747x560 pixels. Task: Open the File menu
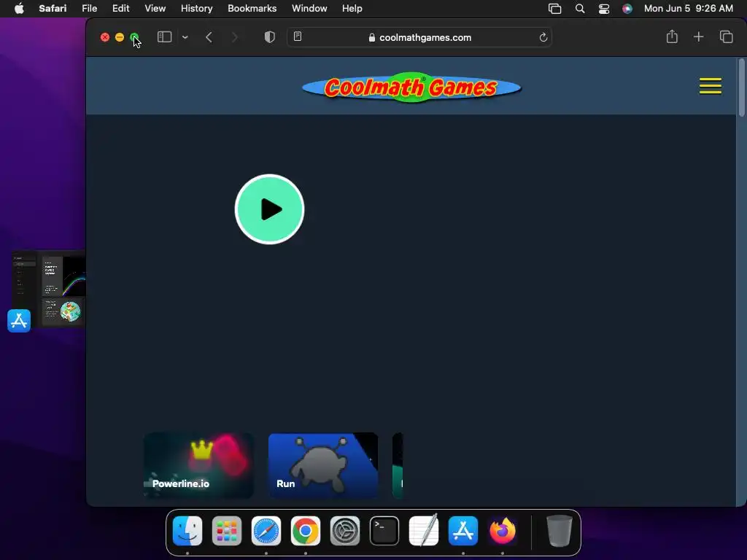click(89, 9)
